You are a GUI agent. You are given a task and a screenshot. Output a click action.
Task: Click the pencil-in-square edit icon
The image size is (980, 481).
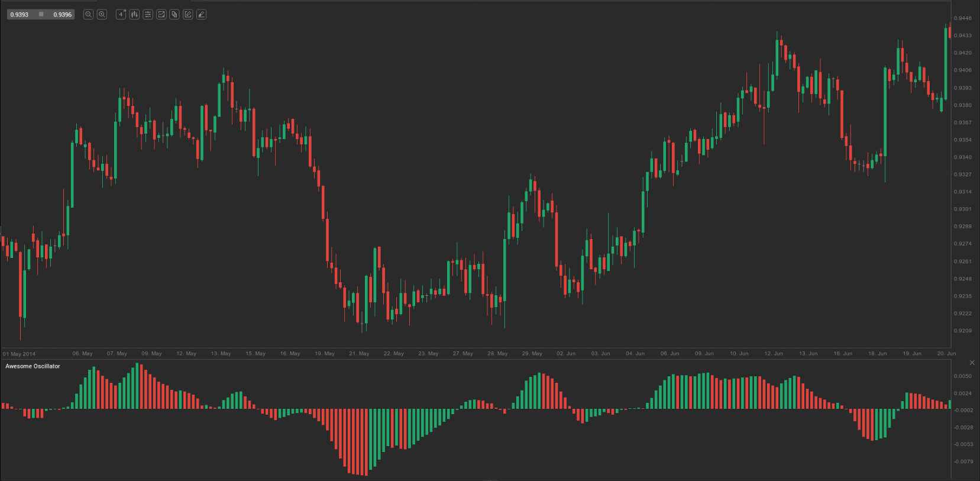187,14
